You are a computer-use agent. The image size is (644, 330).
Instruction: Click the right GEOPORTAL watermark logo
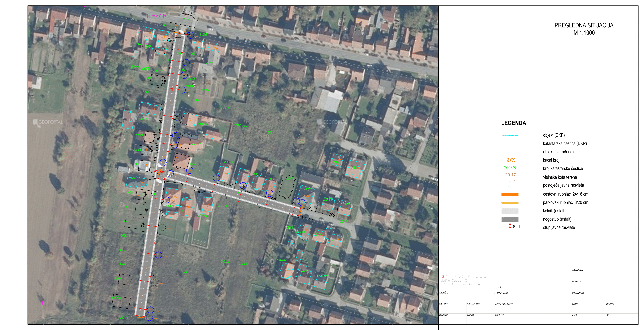[x=332, y=122]
